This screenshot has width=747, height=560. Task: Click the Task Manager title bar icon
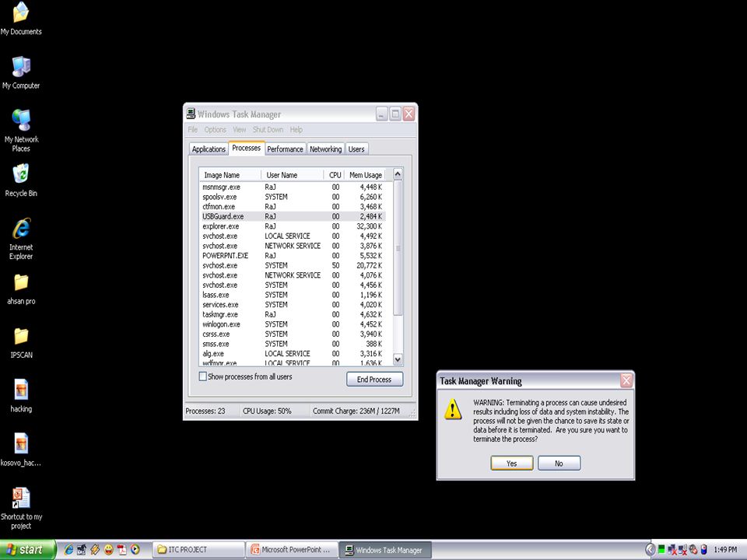point(191,114)
